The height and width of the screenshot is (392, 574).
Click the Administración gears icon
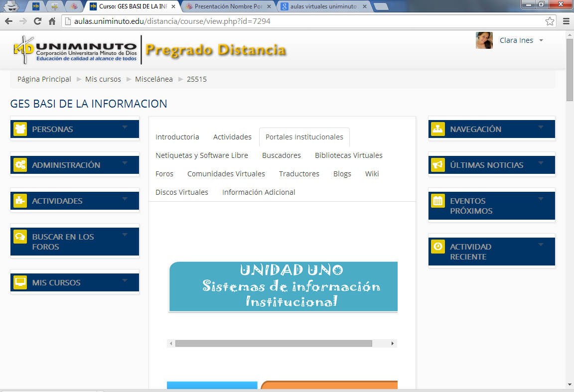(20, 165)
